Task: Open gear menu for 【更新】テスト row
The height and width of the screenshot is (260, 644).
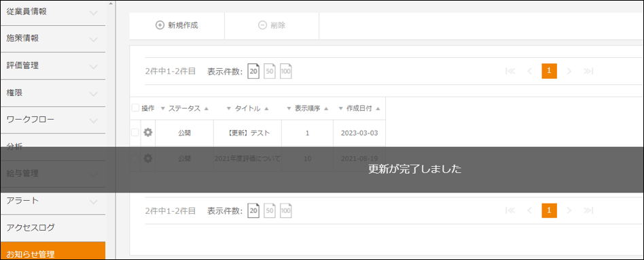Action: coord(148,133)
